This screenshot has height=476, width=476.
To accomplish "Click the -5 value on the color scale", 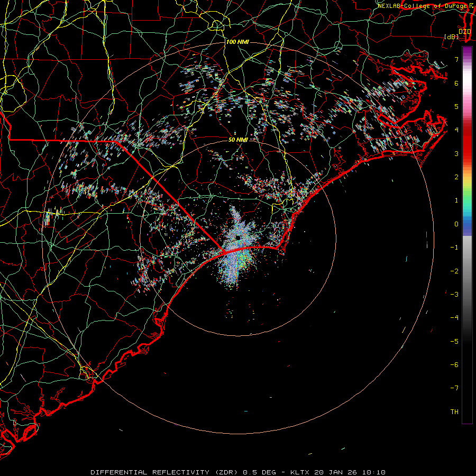I will 454,341.
